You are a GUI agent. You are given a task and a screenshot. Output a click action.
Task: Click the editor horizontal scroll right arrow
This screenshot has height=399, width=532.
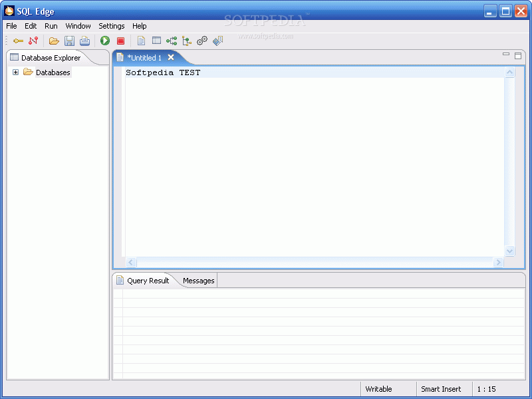click(498, 262)
